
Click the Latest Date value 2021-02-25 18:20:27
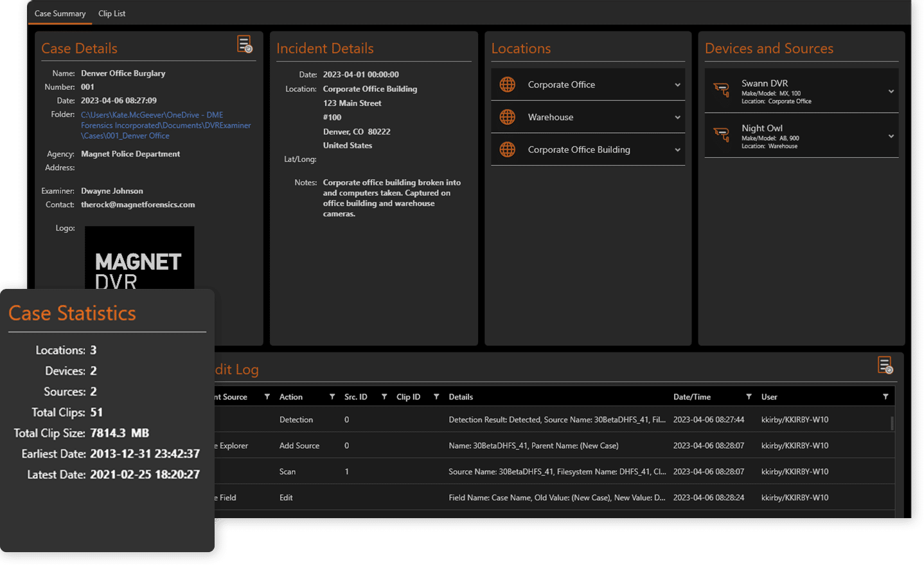pyautogui.click(x=145, y=474)
